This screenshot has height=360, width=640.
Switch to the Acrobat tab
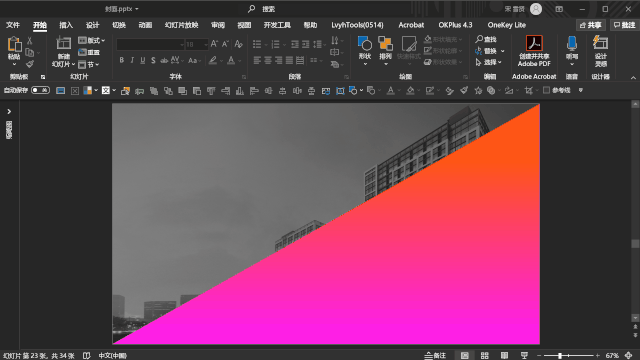coord(411,25)
